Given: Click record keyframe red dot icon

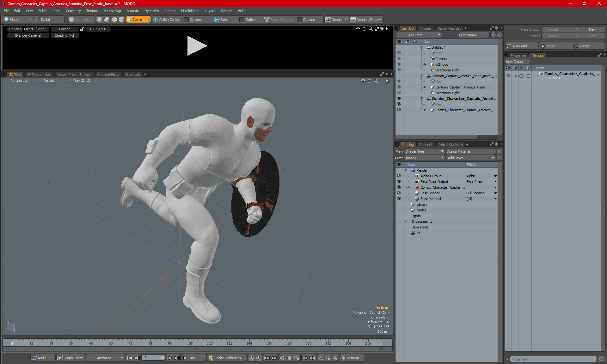Looking at the screenshot, I should coord(289,358).
